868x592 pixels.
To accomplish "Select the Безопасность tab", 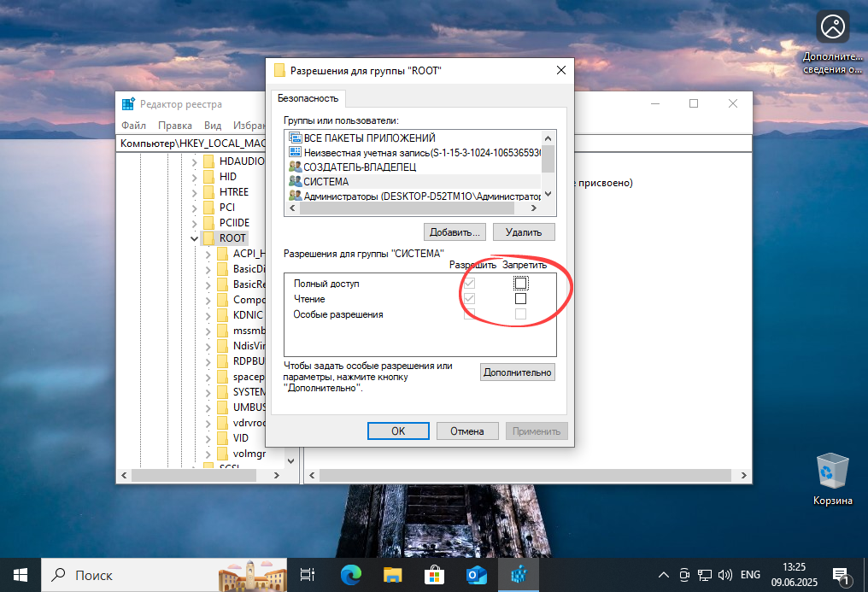I will (308, 98).
